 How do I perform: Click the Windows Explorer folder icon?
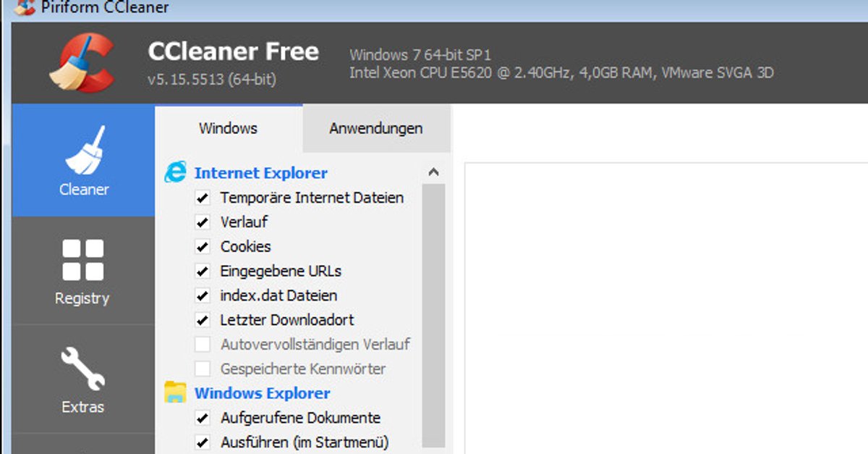pos(175,392)
